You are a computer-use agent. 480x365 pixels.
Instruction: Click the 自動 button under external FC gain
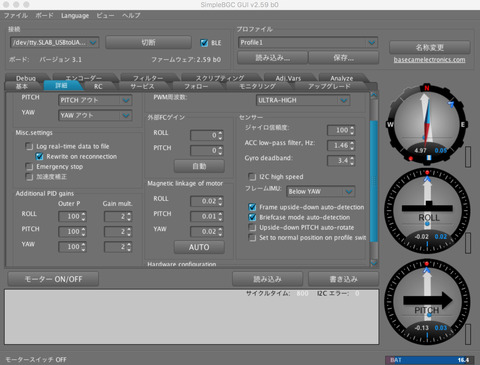199,166
